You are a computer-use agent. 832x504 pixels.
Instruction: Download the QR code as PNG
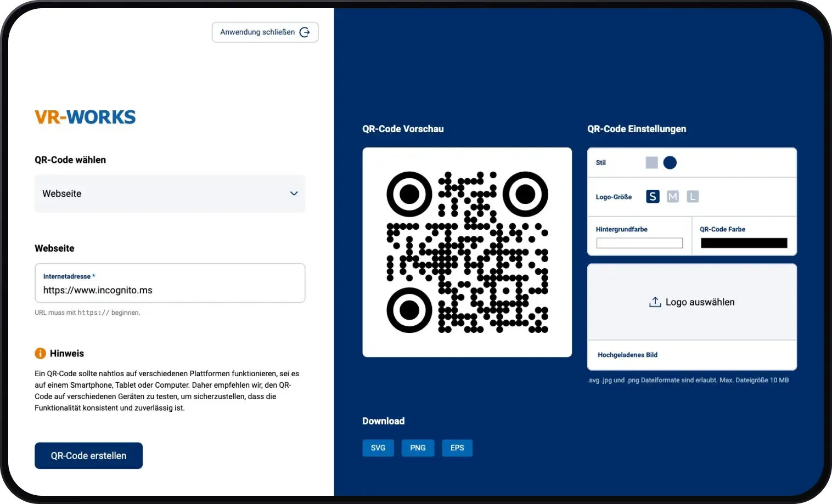click(x=418, y=448)
